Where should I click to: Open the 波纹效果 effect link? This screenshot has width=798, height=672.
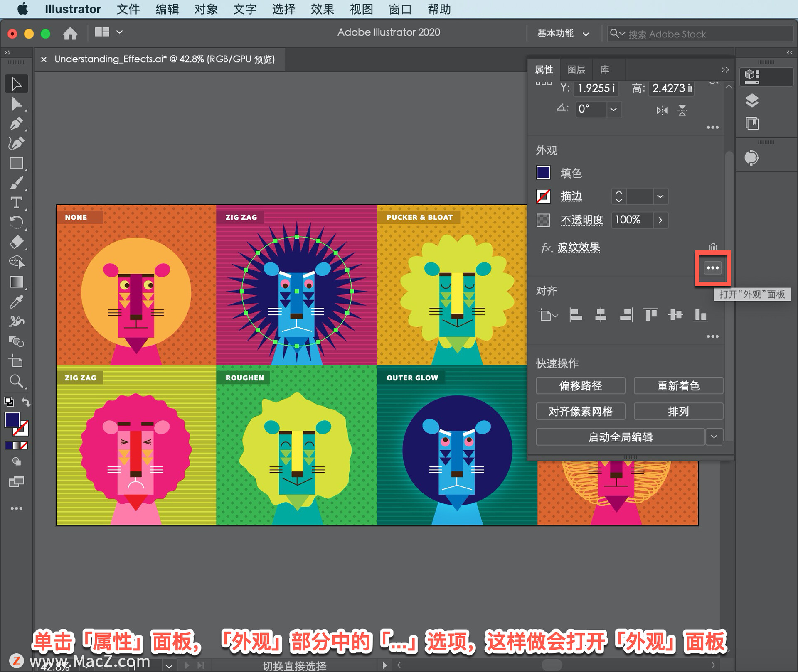[x=579, y=248]
